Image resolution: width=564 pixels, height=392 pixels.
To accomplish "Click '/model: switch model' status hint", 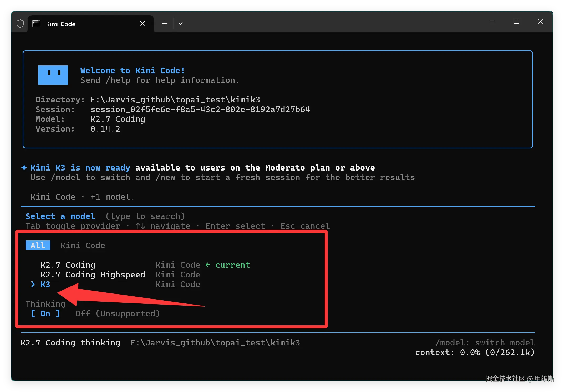I will click(x=485, y=343).
